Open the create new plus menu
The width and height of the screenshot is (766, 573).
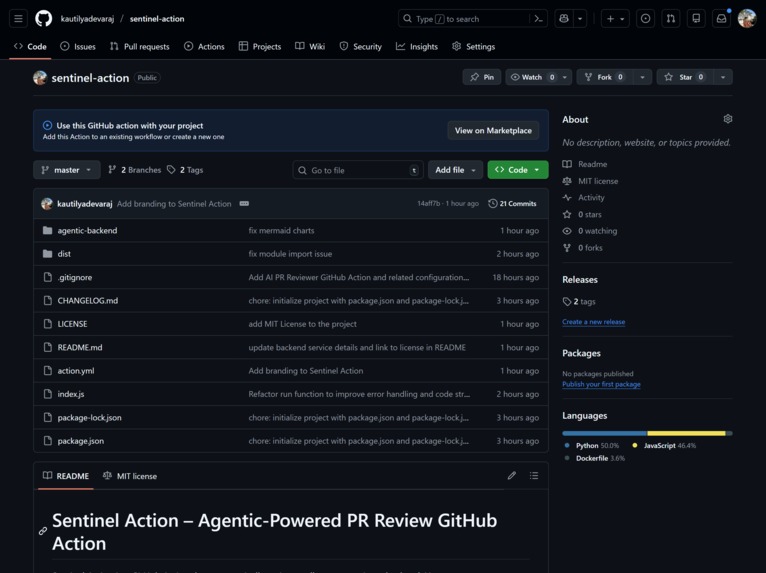pos(615,19)
